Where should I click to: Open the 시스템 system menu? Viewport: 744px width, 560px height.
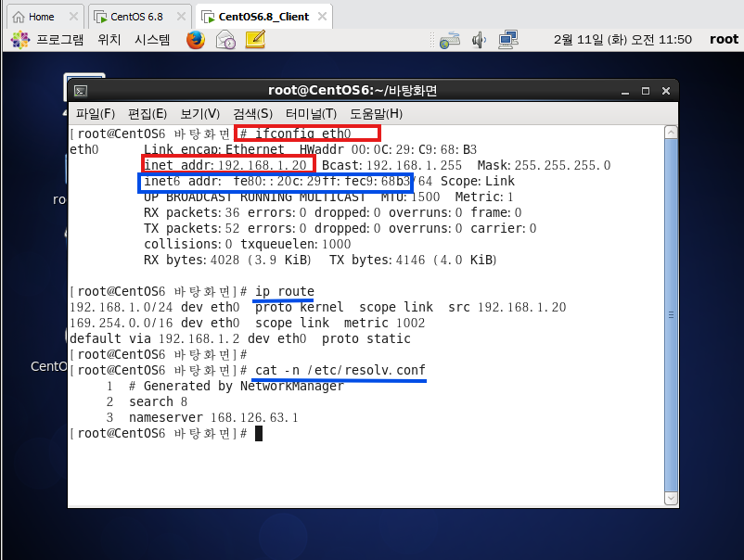pyautogui.click(x=152, y=39)
